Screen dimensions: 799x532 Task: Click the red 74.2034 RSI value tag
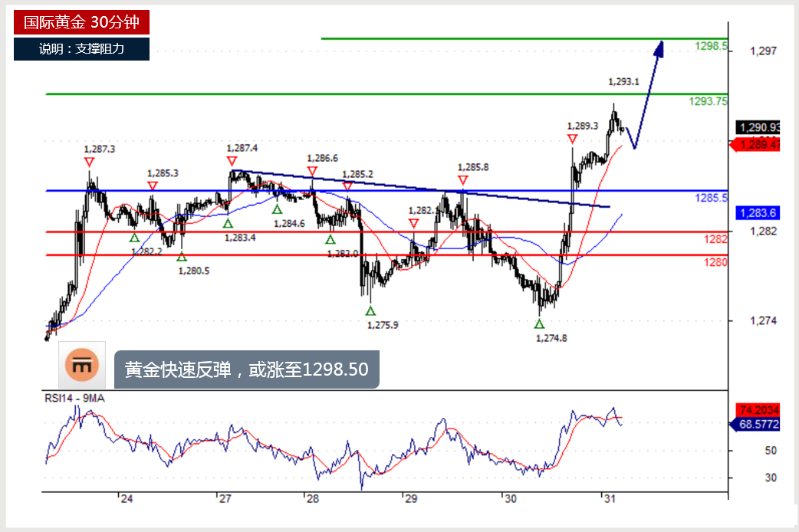758,409
